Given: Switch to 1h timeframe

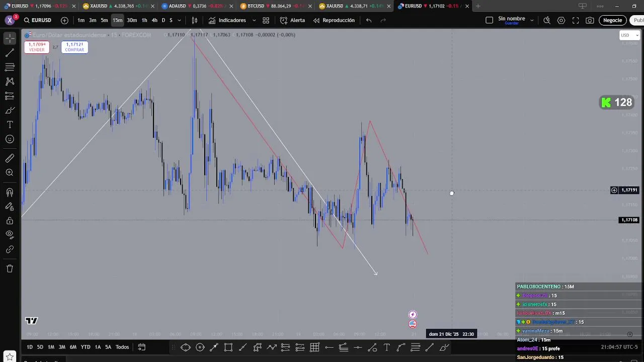Looking at the screenshot, I should point(144,20).
